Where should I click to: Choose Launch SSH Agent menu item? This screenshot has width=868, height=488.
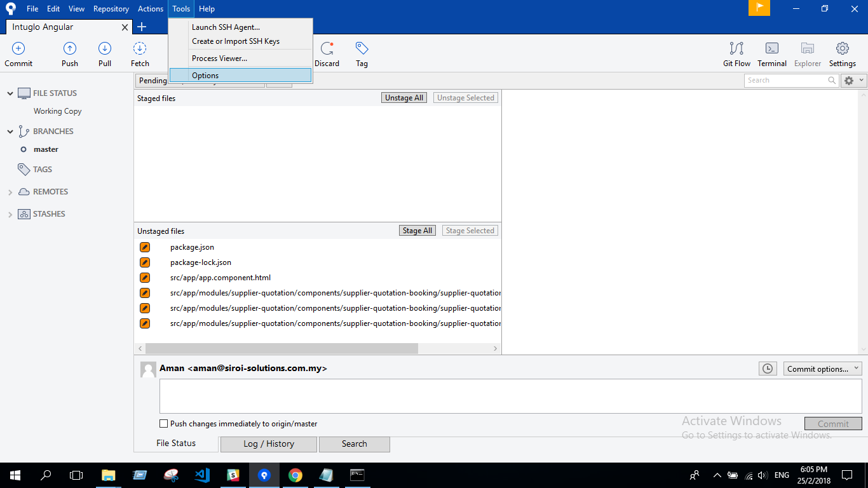(226, 27)
